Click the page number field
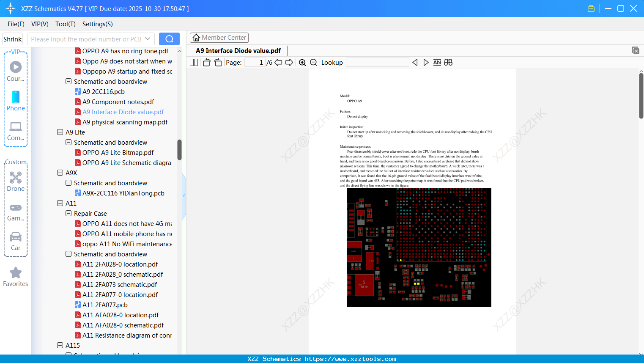 click(x=255, y=63)
